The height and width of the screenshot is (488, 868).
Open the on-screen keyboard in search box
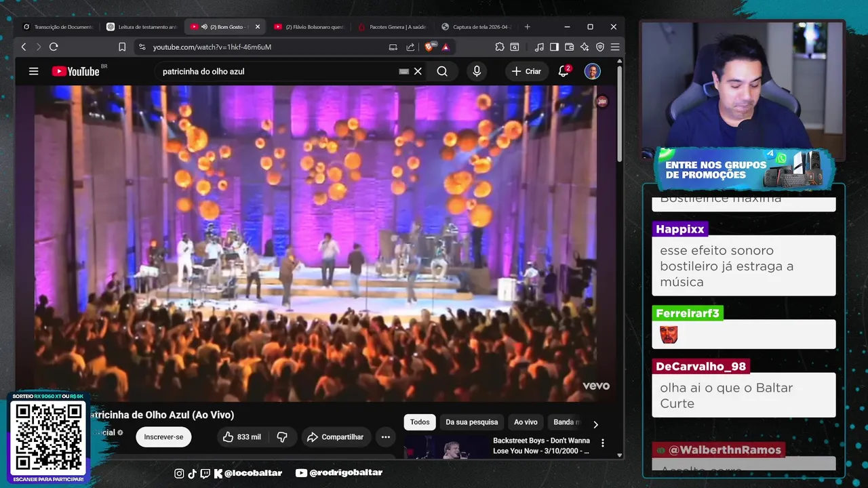404,71
